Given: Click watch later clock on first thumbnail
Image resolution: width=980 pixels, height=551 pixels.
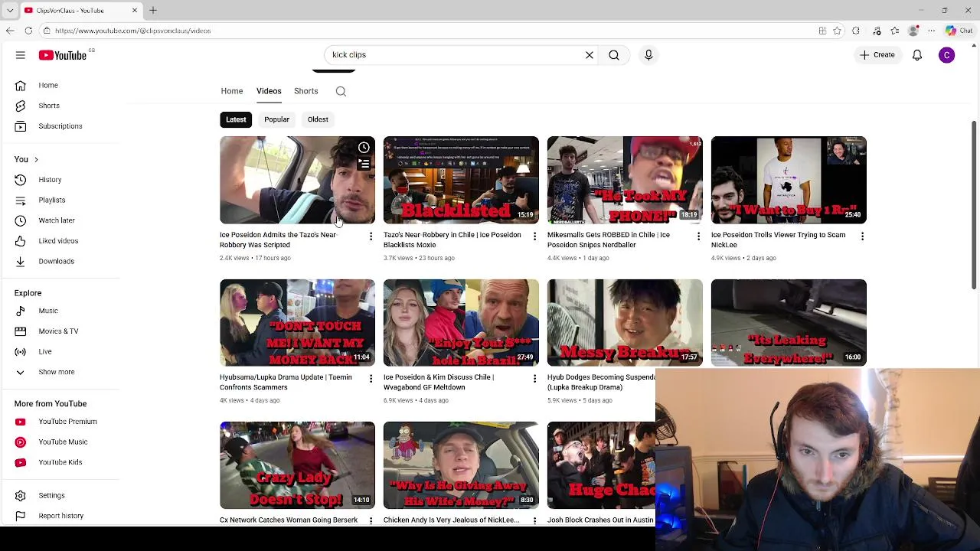Looking at the screenshot, I should tap(364, 148).
